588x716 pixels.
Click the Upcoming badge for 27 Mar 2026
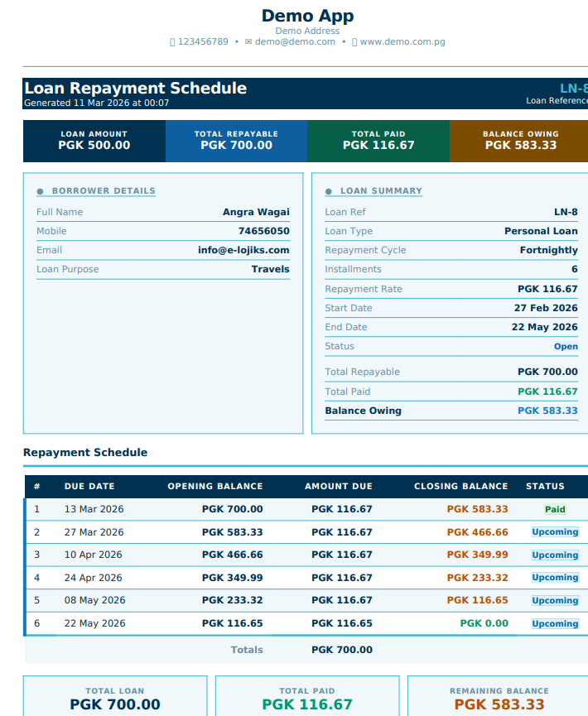(x=555, y=532)
